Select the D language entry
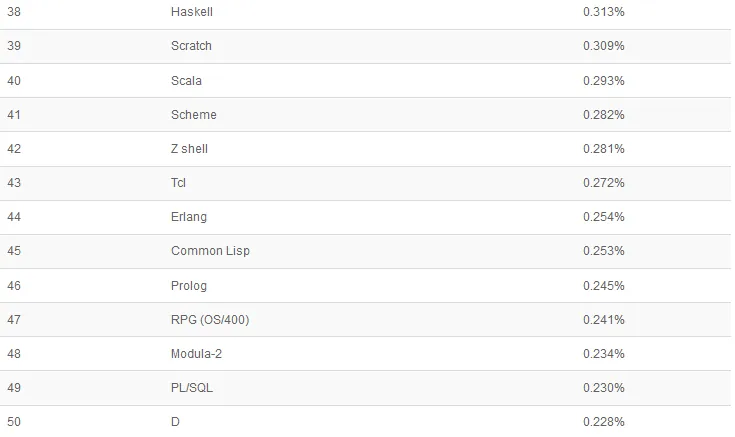The height and width of the screenshot is (437, 735). coord(175,422)
